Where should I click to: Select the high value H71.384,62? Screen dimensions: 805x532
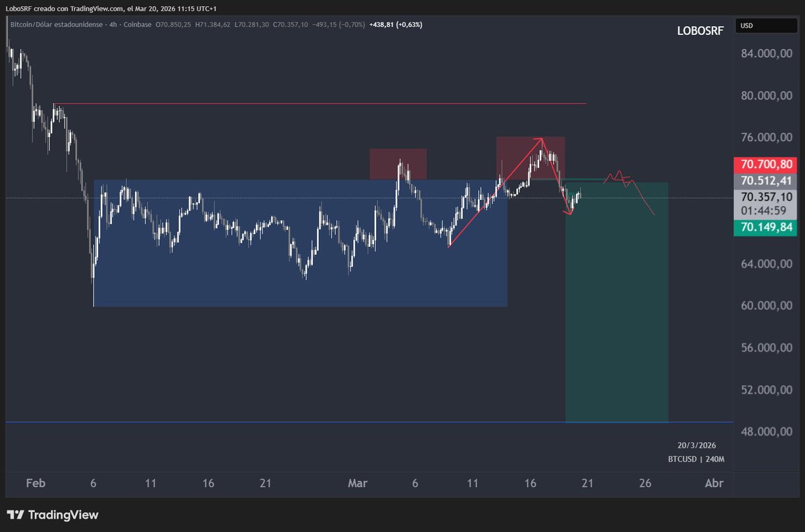(213, 25)
